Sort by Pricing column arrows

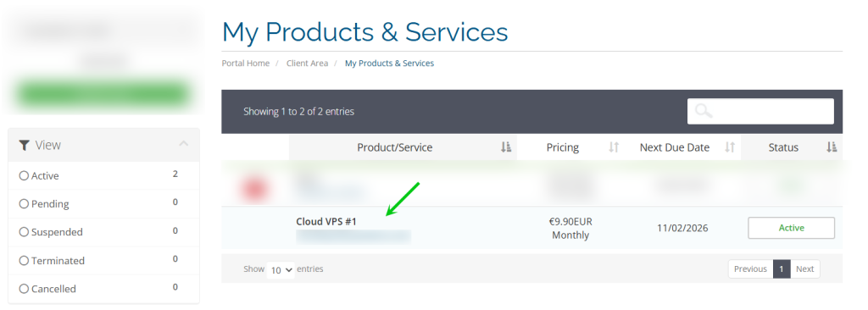click(614, 147)
